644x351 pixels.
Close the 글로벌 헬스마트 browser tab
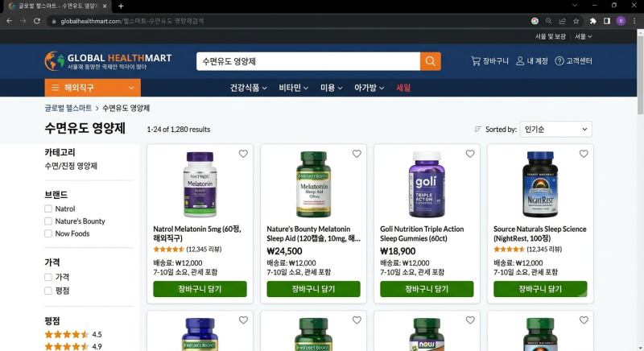[x=105, y=6]
